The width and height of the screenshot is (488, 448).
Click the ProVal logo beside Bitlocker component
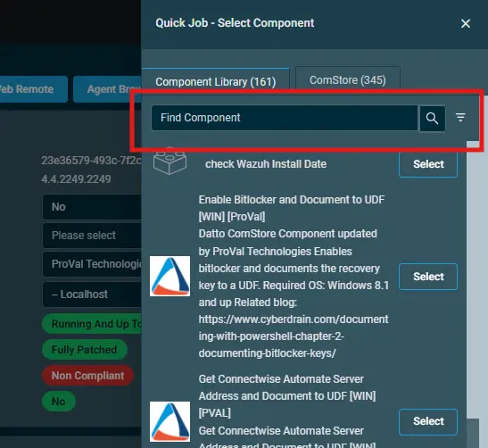170,276
